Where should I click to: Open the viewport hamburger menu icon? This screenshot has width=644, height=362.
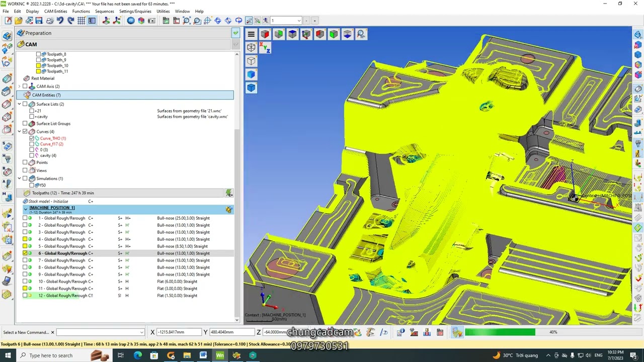(x=251, y=34)
